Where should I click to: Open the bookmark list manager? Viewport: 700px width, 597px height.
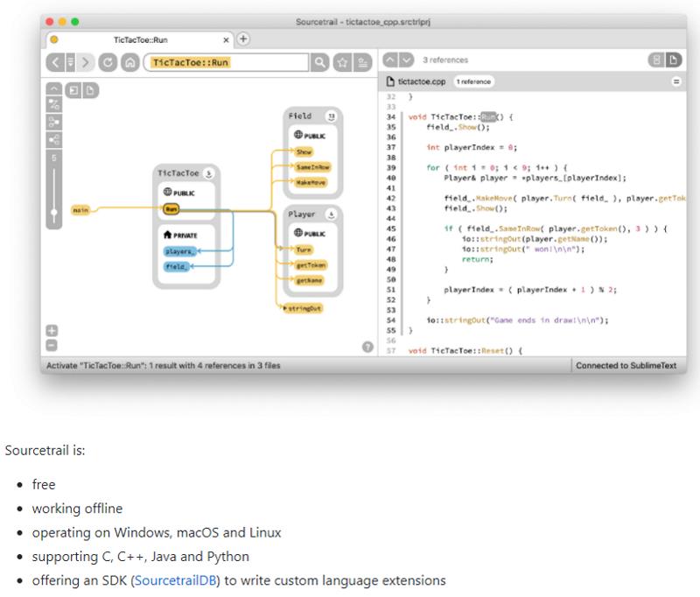click(x=362, y=62)
